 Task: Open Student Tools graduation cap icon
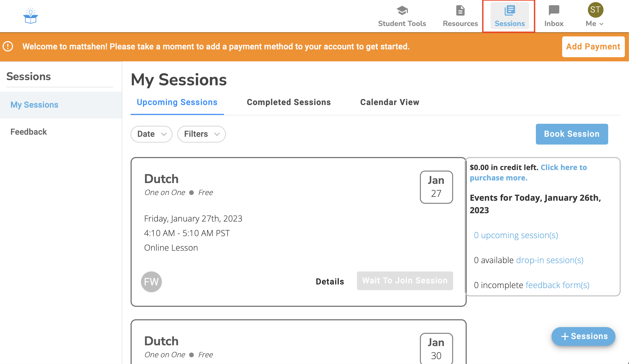(x=402, y=11)
